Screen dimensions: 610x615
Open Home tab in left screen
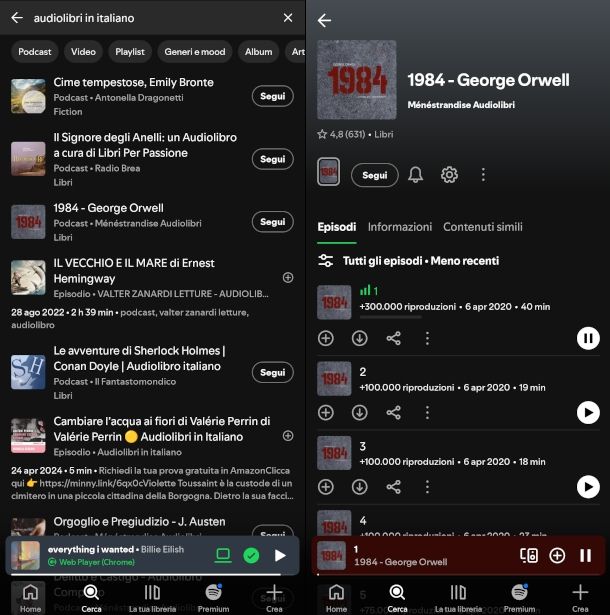pyautogui.click(x=30, y=598)
